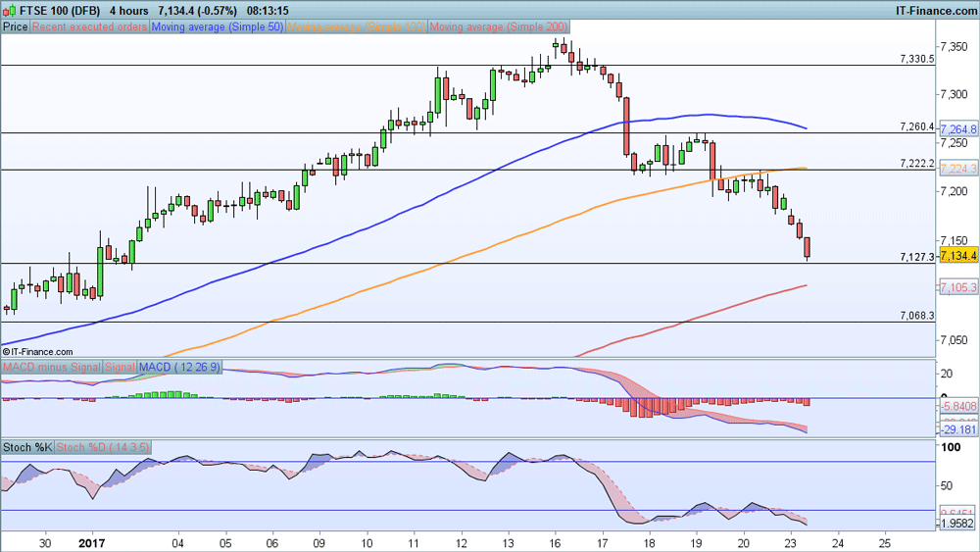
Task: Click the 4 hours timeframe text
Action: (x=129, y=11)
